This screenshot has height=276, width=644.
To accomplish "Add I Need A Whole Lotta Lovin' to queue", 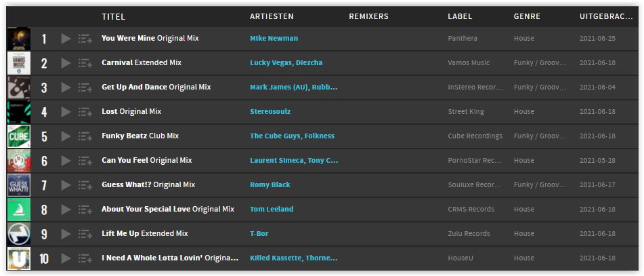I will pyautogui.click(x=85, y=259).
